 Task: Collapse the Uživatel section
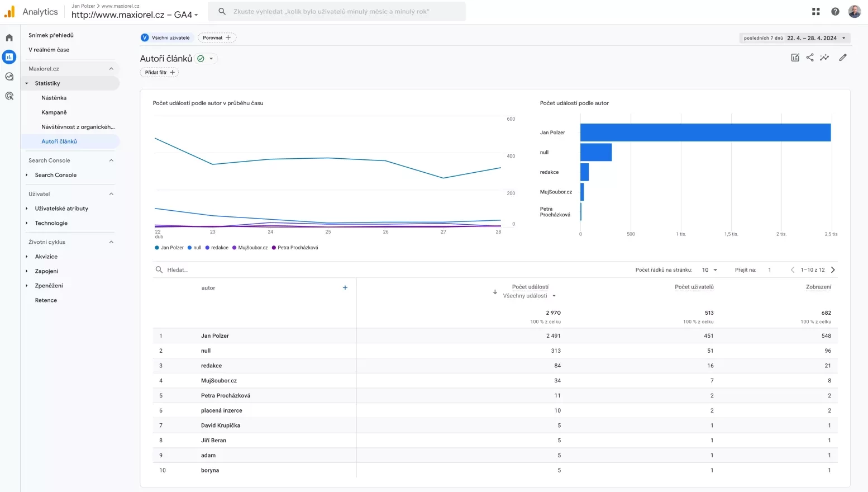[111, 194]
